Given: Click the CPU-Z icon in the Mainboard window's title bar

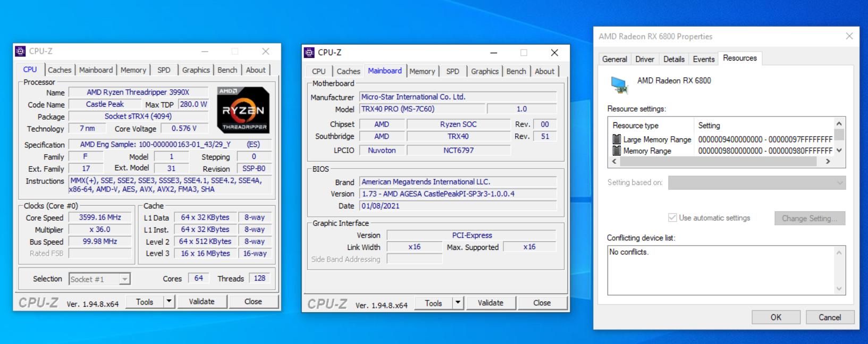Looking at the screenshot, I should pos(309,53).
